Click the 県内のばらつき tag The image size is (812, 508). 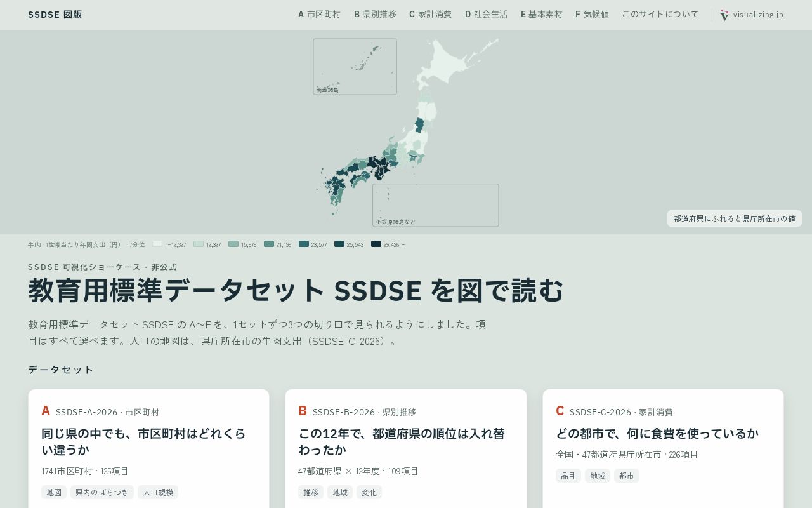tap(102, 492)
